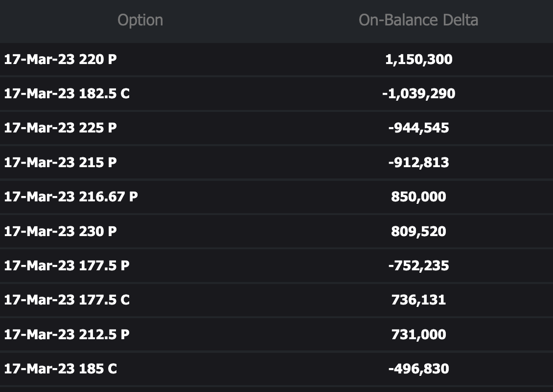Click the -912,813 delta value
This screenshot has width=553, height=392.
[x=418, y=162]
